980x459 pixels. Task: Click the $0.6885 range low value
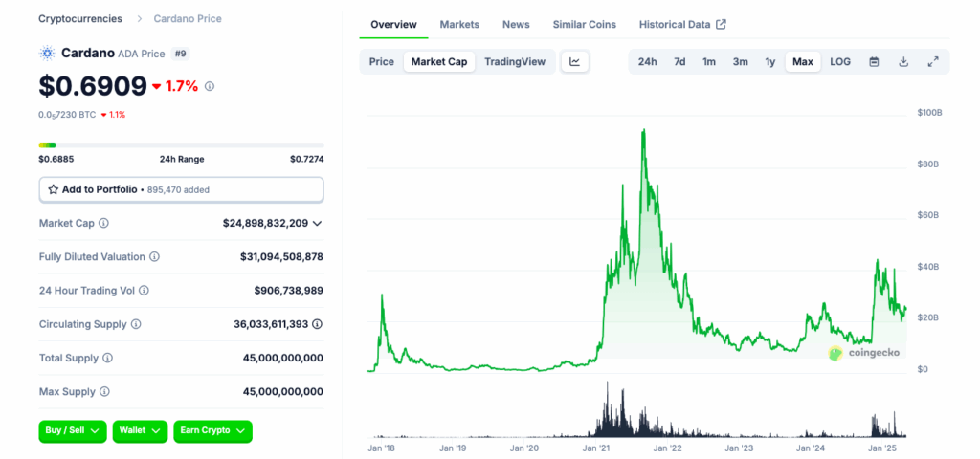pos(56,160)
